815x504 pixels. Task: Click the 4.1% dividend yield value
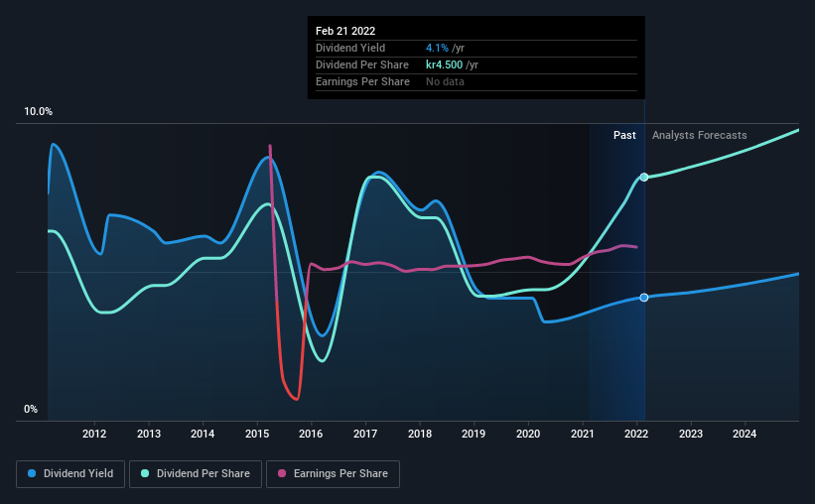pos(437,48)
